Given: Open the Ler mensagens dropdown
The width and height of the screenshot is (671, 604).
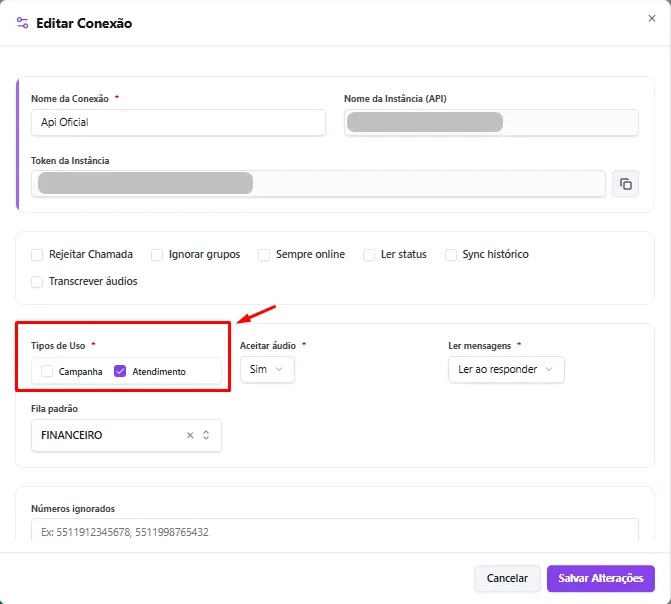Looking at the screenshot, I should (x=506, y=369).
